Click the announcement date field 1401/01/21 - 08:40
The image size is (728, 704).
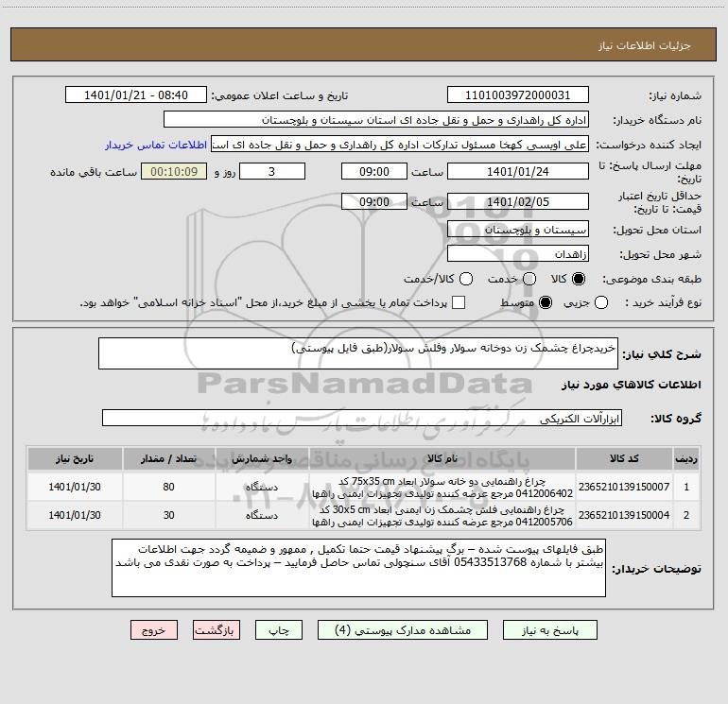coord(136,95)
